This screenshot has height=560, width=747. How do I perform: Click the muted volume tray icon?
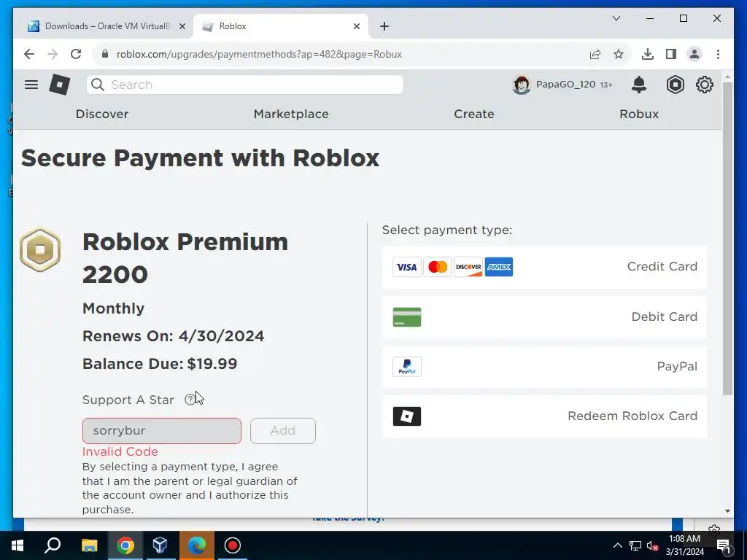point(652,545)
